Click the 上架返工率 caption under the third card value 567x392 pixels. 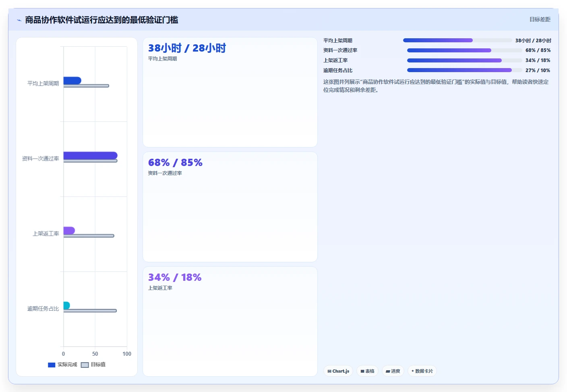click(x=160, y=288)
